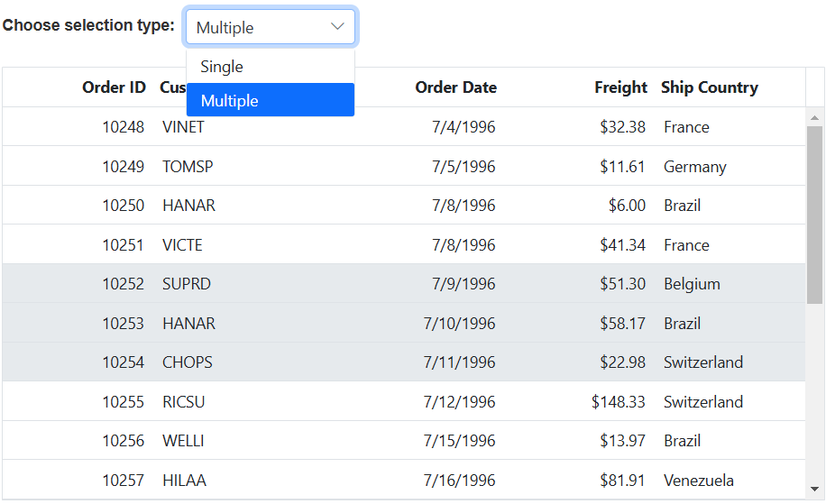Click the RICSU row freight $148.33 cell
The width and height of the screenshot is (826, 504).
pyautogui.click(x=619, y=402)
